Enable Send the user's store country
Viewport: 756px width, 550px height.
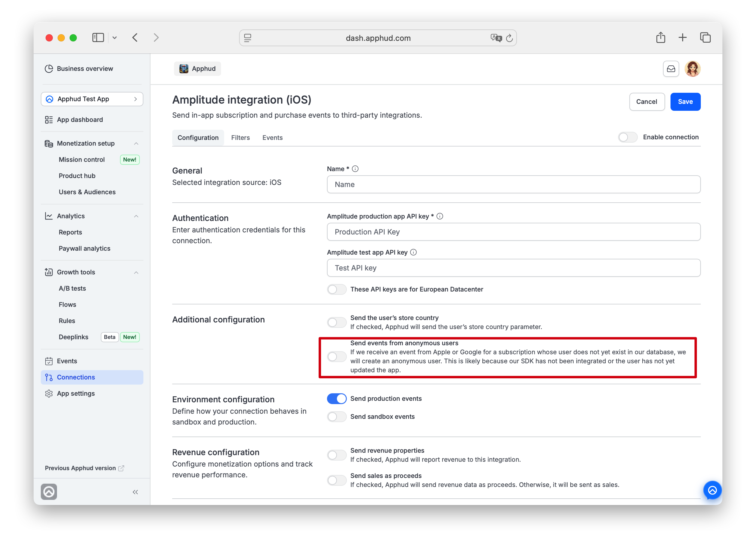point(337,322)
